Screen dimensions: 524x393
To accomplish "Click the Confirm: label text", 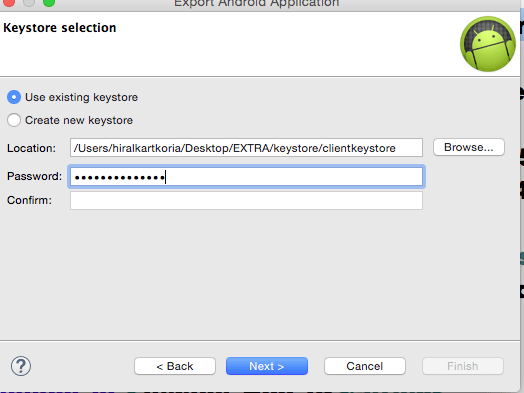I will (x=29, y=200).
